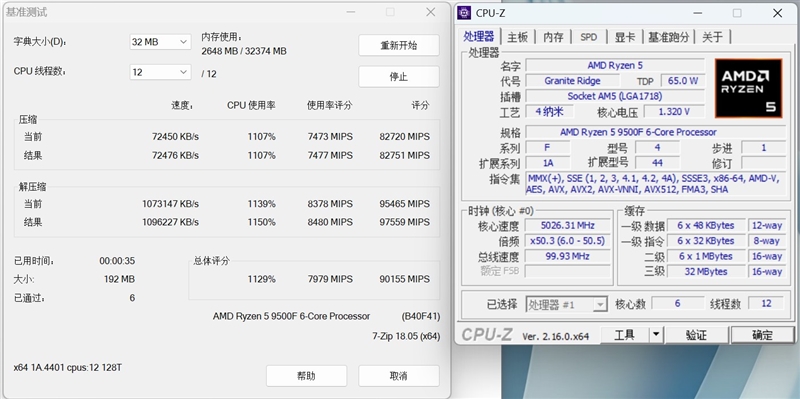Click the 停止 button in benchmark window
800x399 pixels.
pos(398,77)
